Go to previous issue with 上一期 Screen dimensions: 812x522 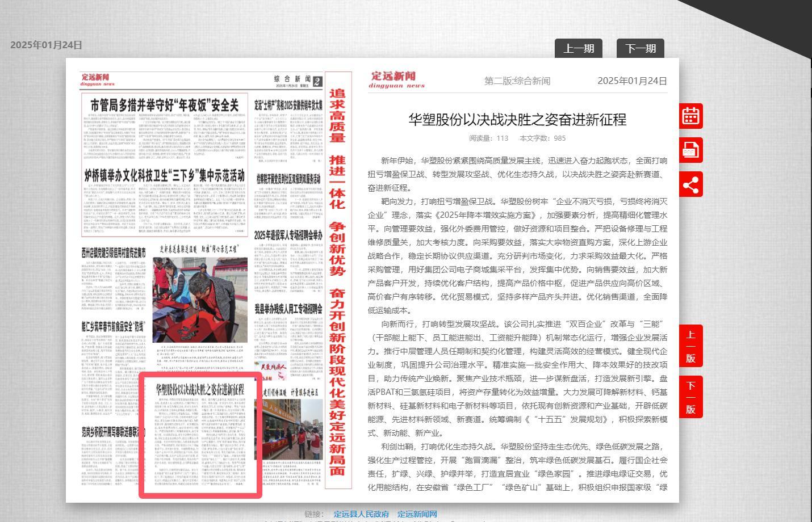[x=578, y=49]
